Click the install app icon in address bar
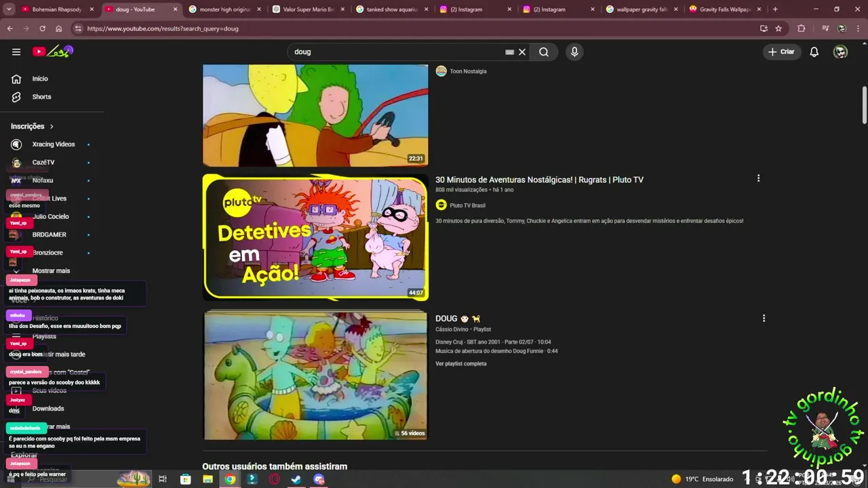868x488 pixels. coord(764,28)
